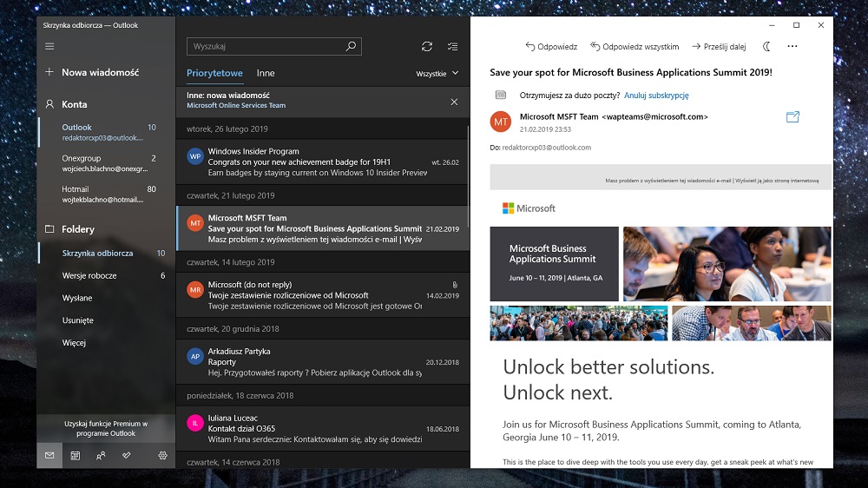Open more actions ellipsis menu
This screenshot has width=868, height=488.
tap(792, 47)
